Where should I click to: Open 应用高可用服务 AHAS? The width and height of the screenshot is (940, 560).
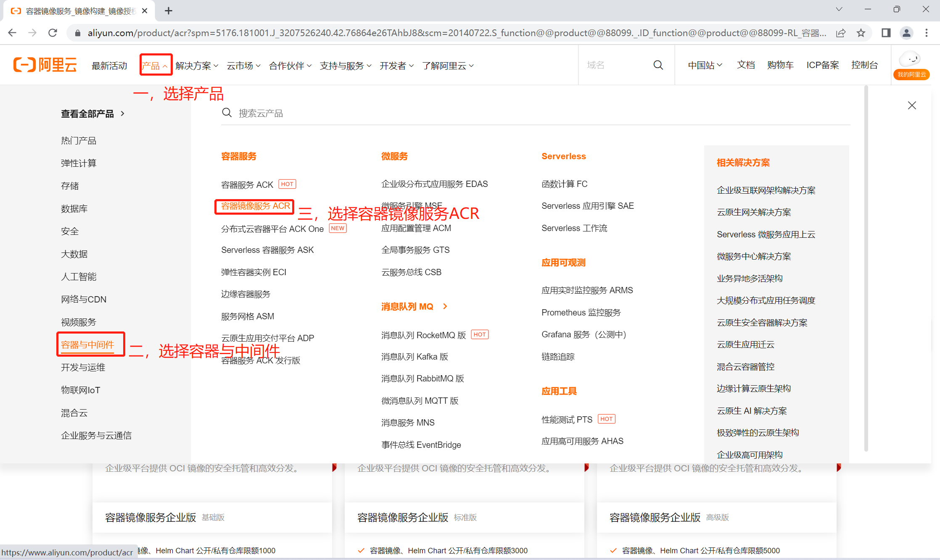pyautogui.click(x=583, y=441)
